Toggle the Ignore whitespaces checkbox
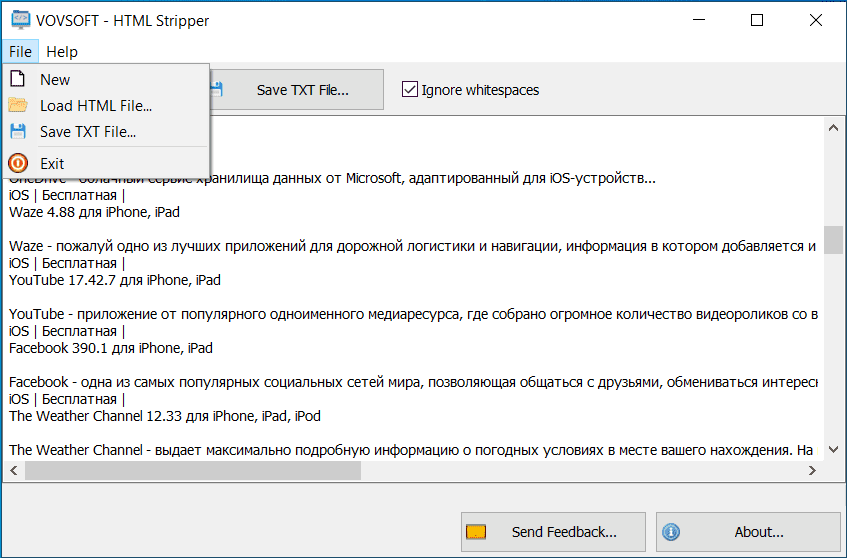Image resolution: width=847 pixels, height=558 pixels. [409, 89]
